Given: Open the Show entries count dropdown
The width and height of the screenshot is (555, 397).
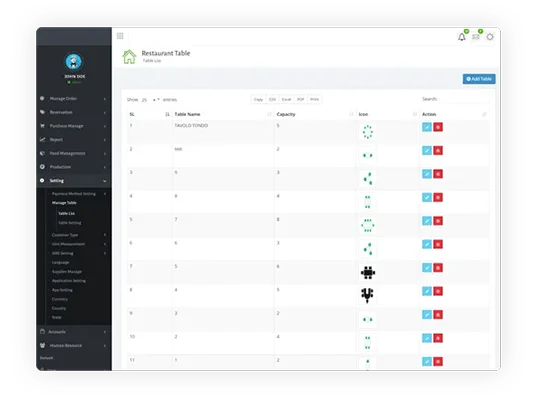Looking at the screenshot, I should 150,100.
